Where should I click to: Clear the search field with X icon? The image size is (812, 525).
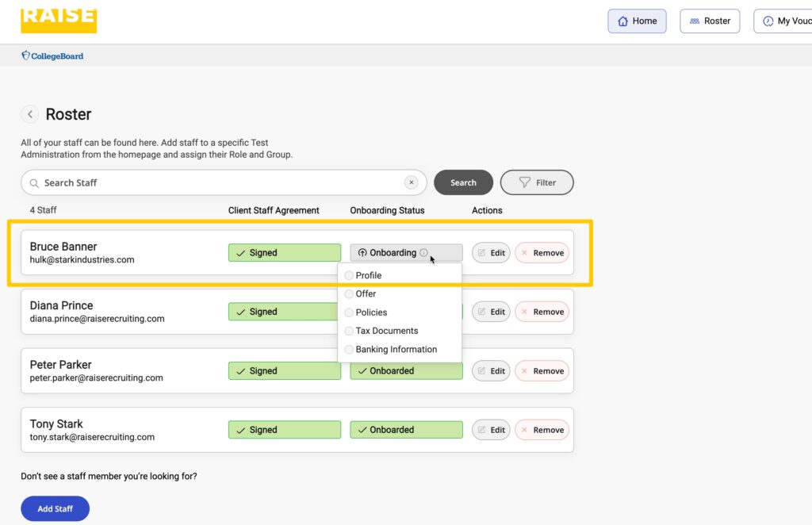click(411, 182)
